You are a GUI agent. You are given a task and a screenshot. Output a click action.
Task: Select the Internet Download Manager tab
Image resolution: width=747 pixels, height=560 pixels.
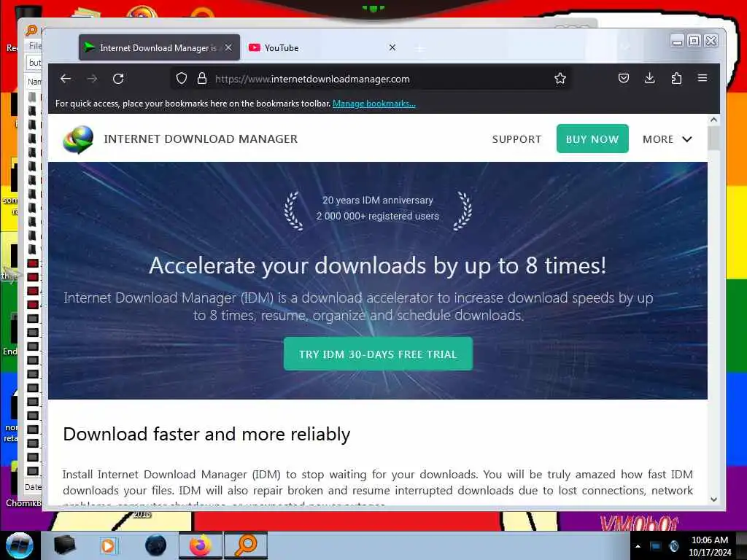pos(159,47)
